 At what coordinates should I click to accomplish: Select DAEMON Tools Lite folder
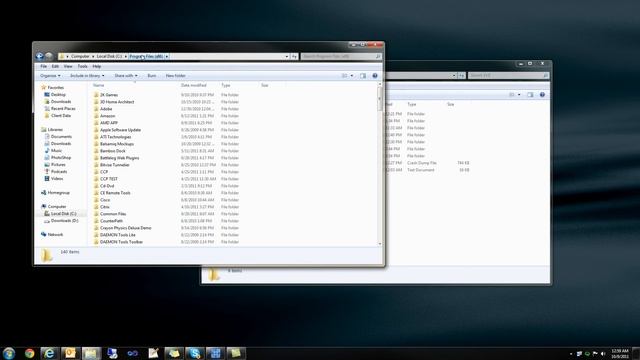[x=118, y=235]
